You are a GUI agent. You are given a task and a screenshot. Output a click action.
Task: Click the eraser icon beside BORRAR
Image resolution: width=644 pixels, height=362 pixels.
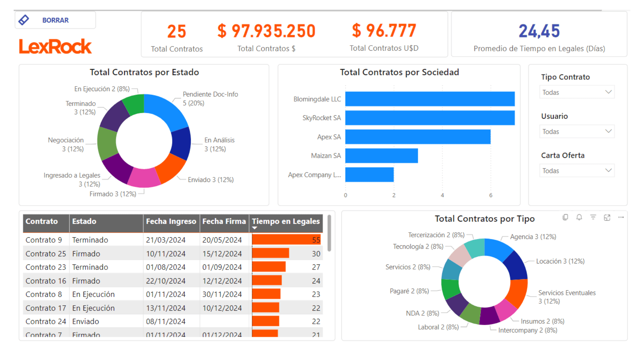(23, 20)
